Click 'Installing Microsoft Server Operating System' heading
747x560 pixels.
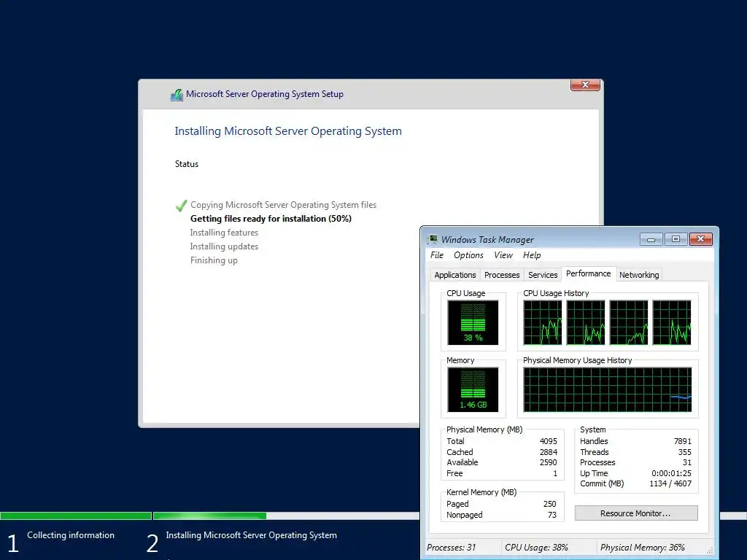coord(288,131)
